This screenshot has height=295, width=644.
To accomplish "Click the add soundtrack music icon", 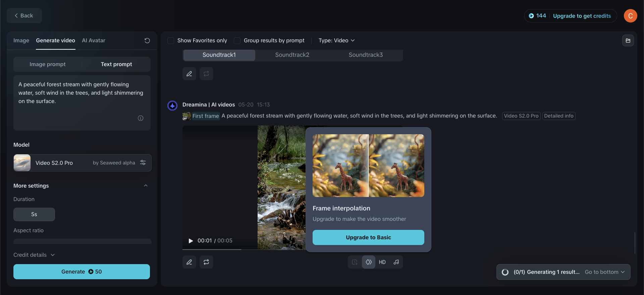I will pos(396,262).
